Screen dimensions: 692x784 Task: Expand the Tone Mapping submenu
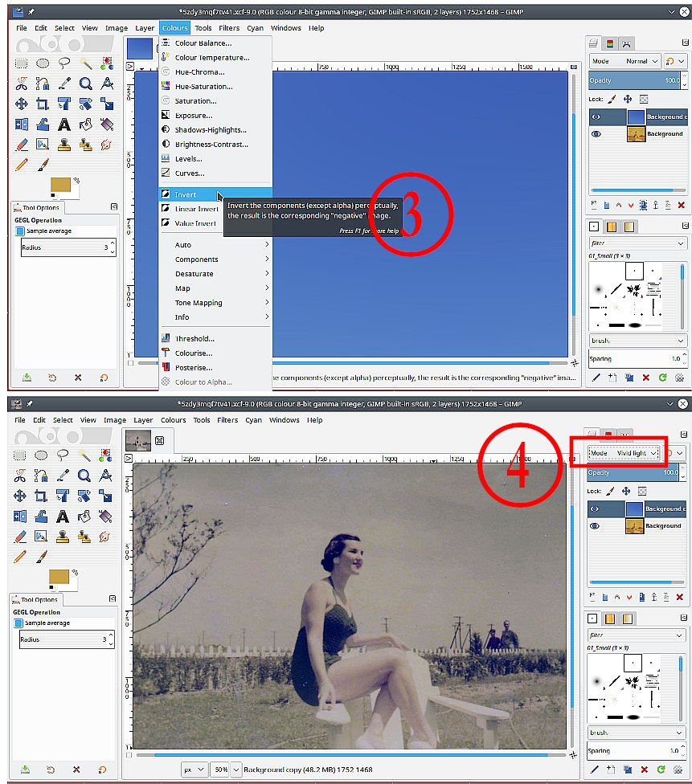pos(215,303)
